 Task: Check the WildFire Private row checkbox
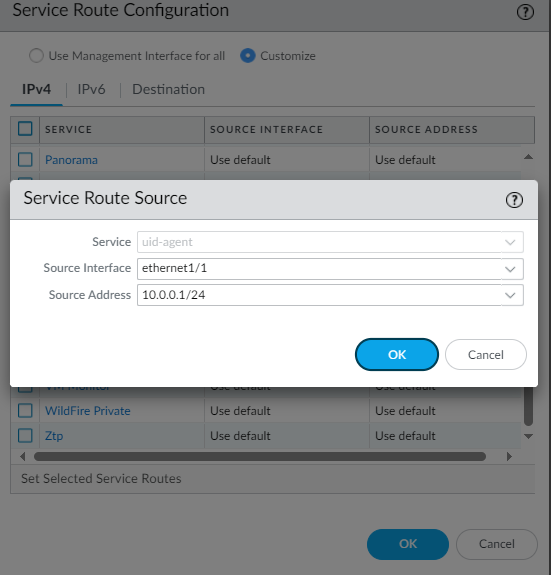click(x=25, y=411)
